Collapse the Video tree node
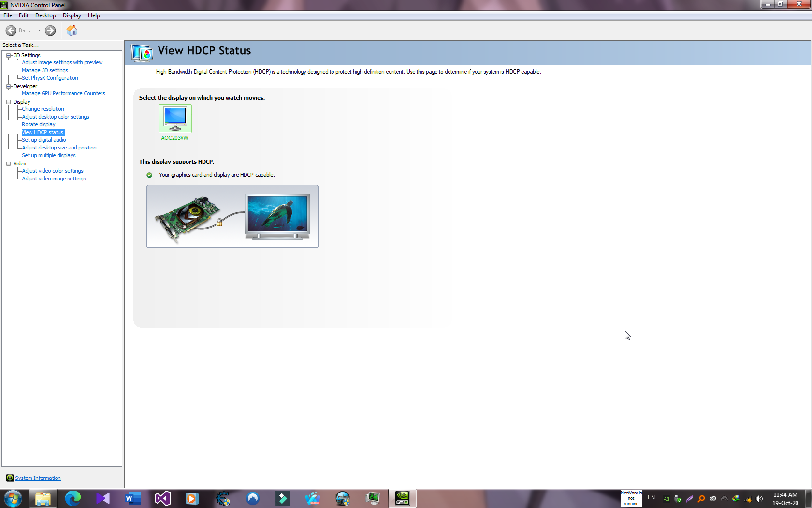The height and width of the screenshot is (508, 812). pyautogui.click(x=9, y=164)
